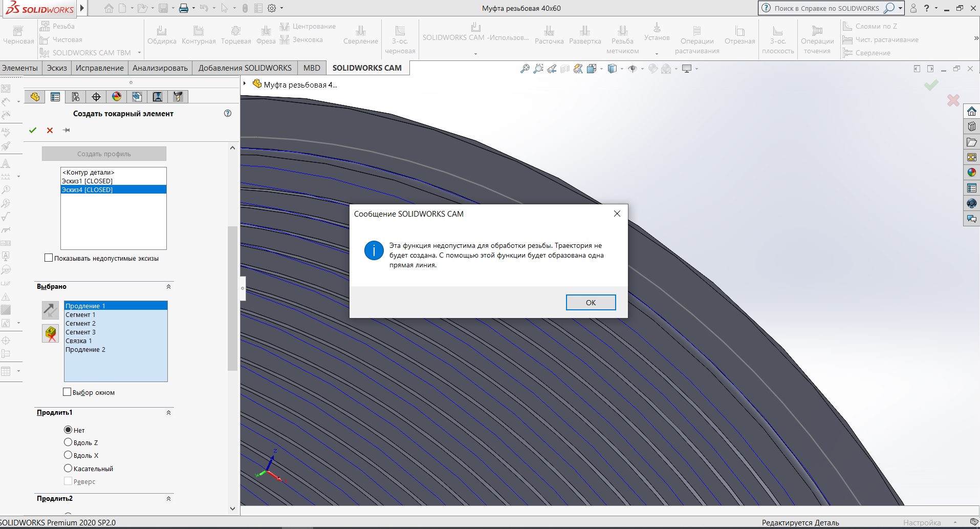Open the DisplayManager color ball tab
This screenshot has width=980, height=529.
click(x=117, y=97)
